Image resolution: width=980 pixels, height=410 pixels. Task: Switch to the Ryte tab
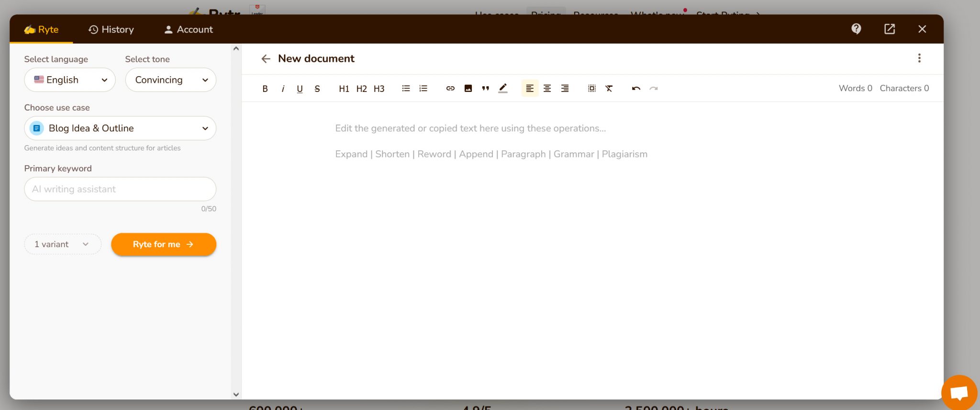(x=41, y=29)
